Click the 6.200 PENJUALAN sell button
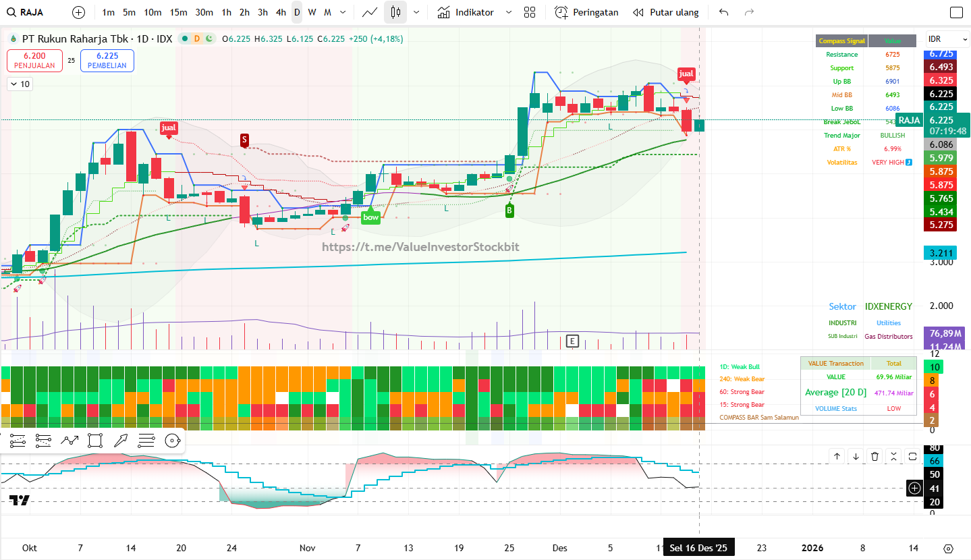This screenshot has width=971, height=560. pyautogui.click(x=34, y=61)
